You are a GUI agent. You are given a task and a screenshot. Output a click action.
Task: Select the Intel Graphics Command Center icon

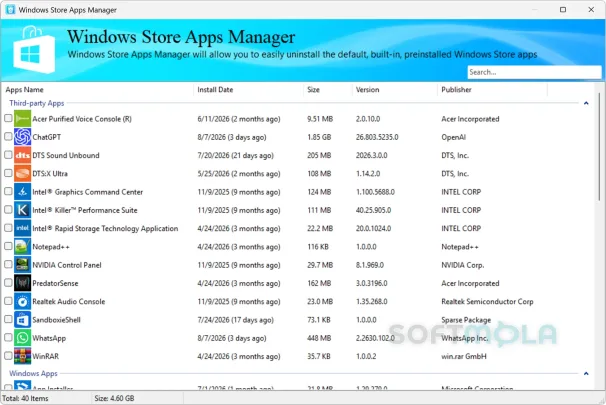(x=22, y=192)
